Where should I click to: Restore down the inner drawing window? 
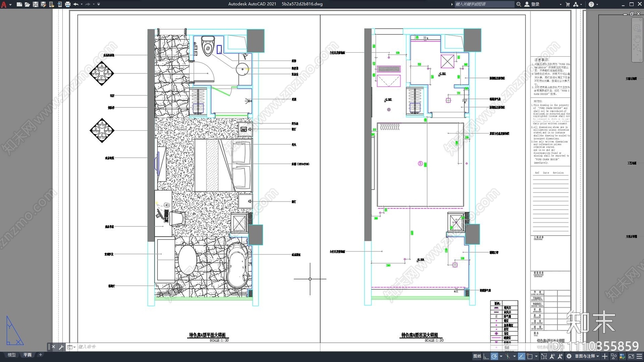point(632,14)
